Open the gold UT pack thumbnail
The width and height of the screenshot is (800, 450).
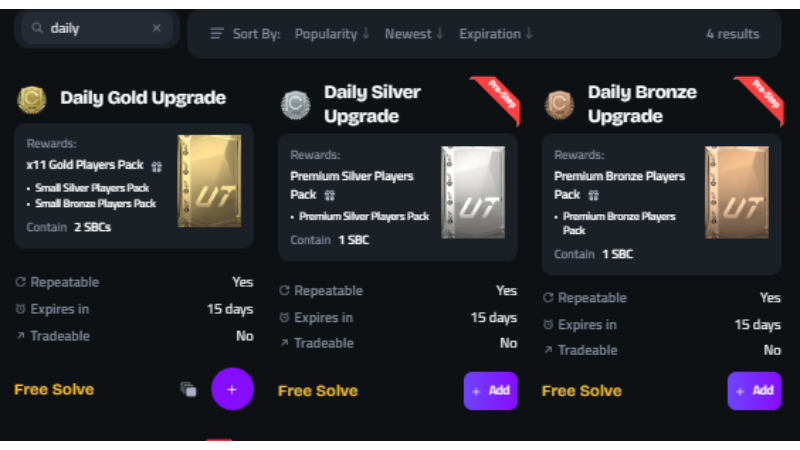coord(209,181)
